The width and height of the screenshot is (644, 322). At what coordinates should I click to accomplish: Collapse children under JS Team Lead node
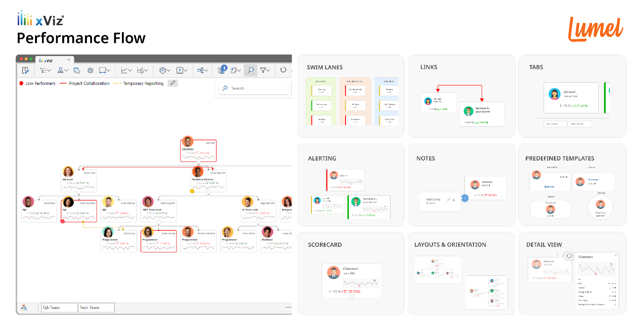259,222
